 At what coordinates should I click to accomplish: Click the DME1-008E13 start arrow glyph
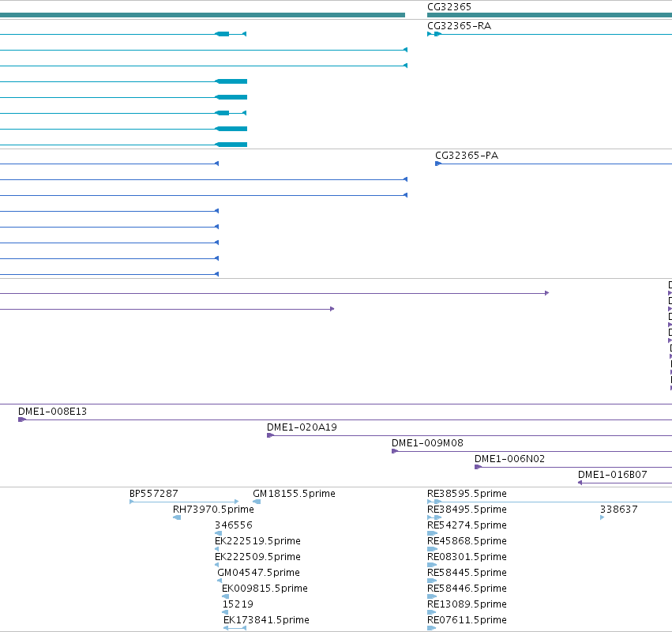tap(22, 419)
